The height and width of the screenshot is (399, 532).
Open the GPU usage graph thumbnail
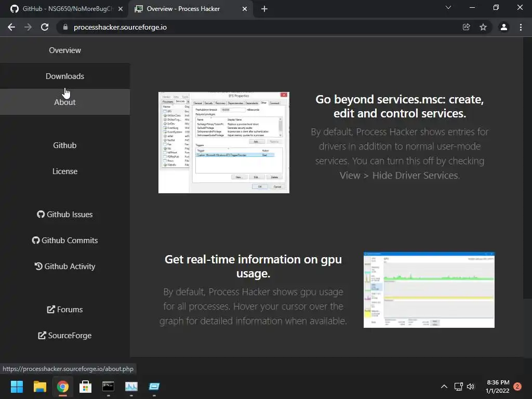coord(429,290)
